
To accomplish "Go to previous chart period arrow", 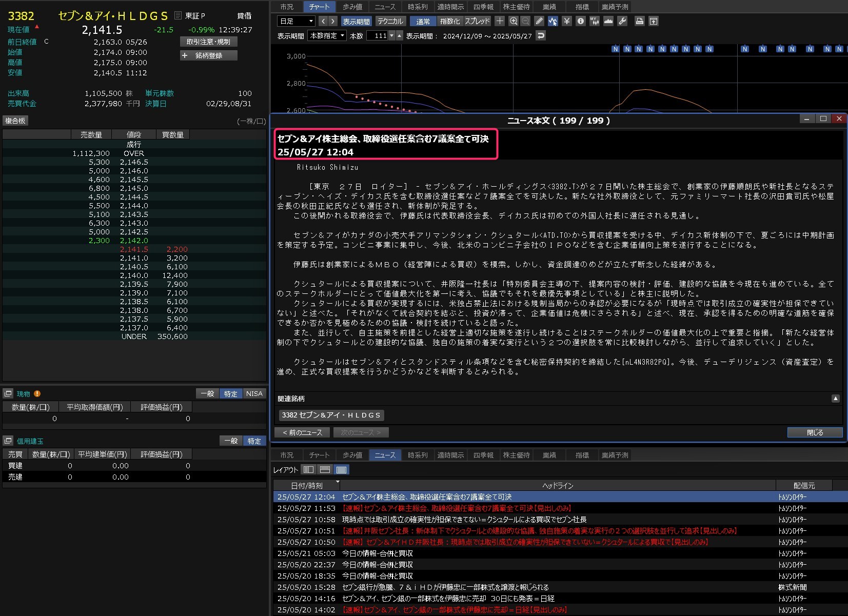I will 323,21.
